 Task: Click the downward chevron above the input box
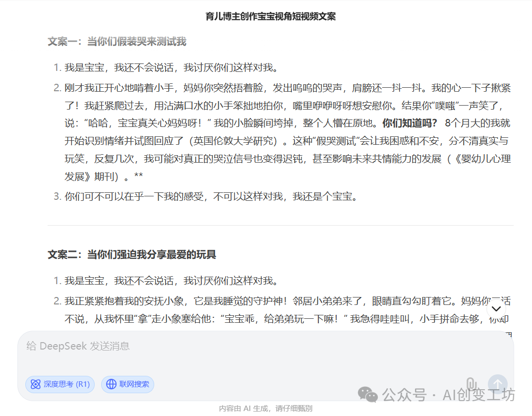(496, 308)
